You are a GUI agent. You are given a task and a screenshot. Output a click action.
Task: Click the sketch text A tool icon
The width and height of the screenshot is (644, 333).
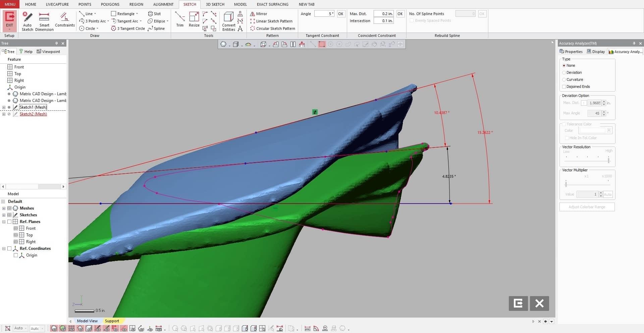pos(240,29)
